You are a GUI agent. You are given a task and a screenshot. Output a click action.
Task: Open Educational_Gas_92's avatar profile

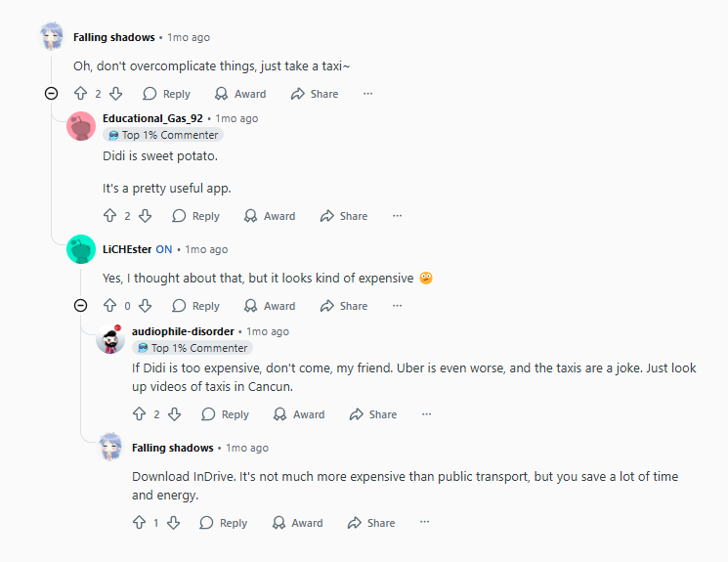coord(81,127)
